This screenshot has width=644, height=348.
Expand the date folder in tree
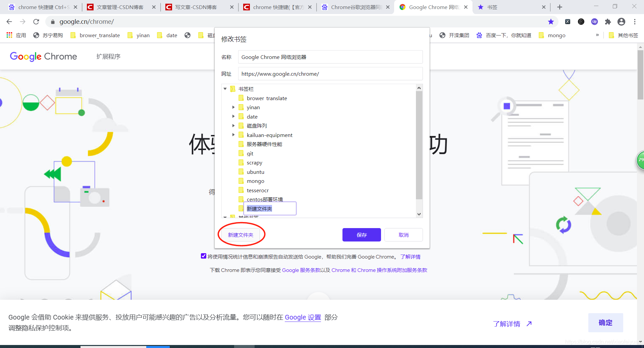[x=233, y=117]
